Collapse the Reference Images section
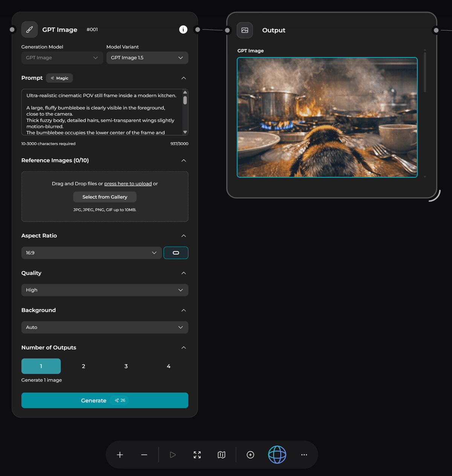452x476 pixels. tap(183, 161)
